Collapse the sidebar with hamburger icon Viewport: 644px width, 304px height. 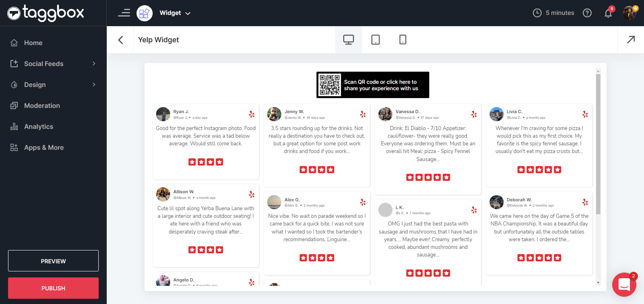pos(124,13)
